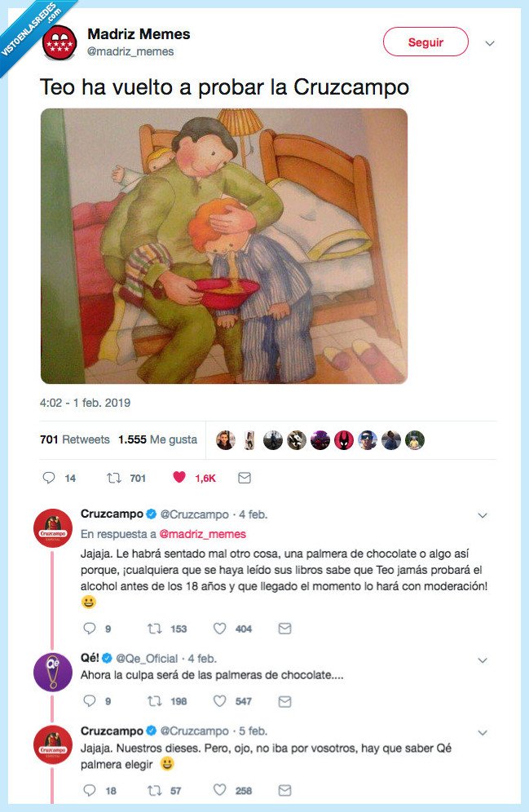529x812 pixels.
Task: Open Madriz Memes profile avatar
Action: click(60, 43)
